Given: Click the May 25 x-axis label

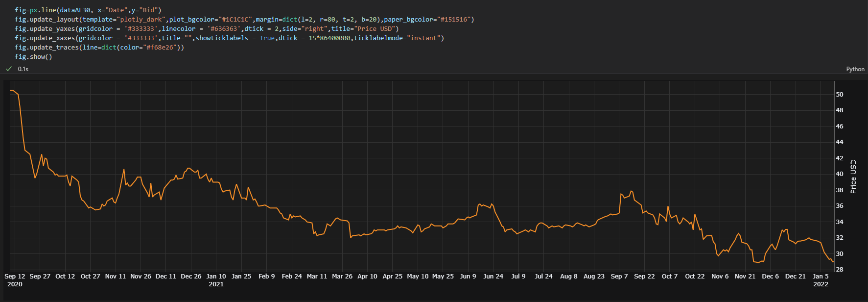Looking at the screenshot, I should (x=443, y=277).
